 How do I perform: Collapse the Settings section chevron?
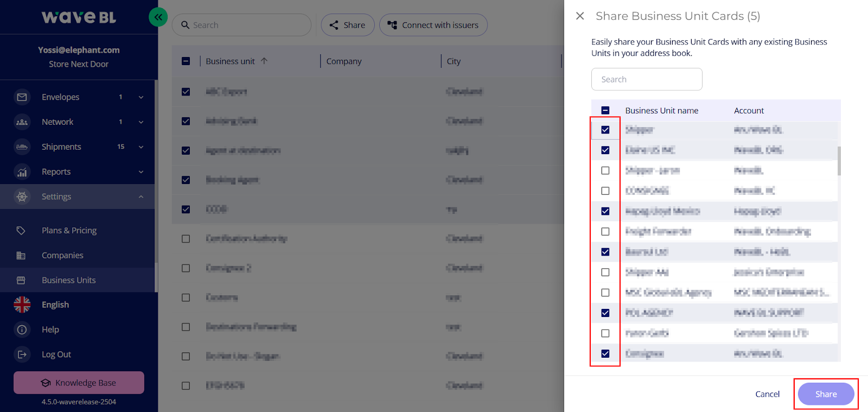coord(141,197)
